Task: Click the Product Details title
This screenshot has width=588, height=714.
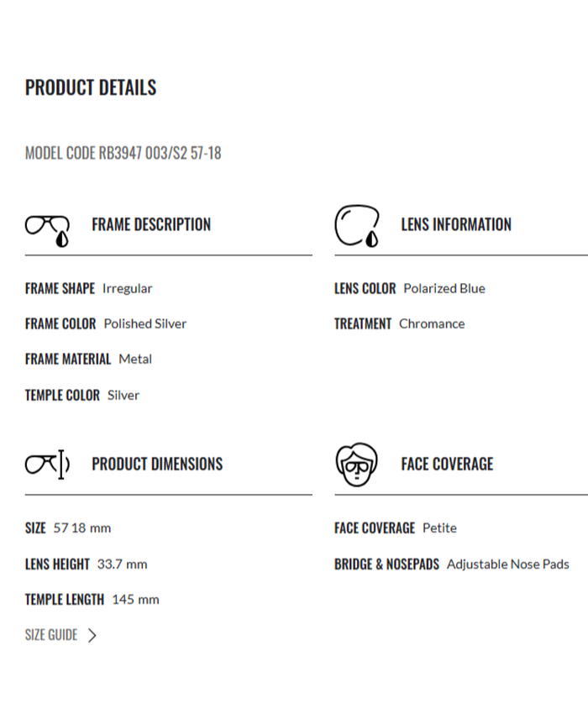Action: (91, 87)
